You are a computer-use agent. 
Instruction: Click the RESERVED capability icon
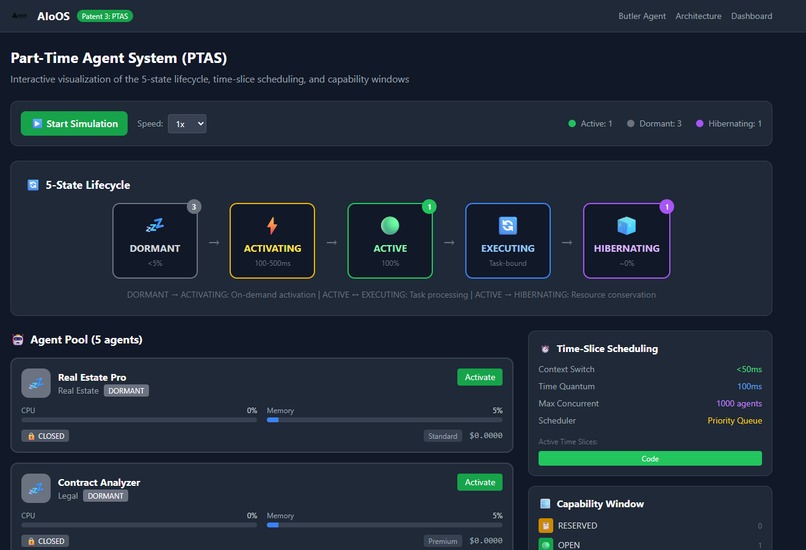pyautogui.click(x=545, y=525)
